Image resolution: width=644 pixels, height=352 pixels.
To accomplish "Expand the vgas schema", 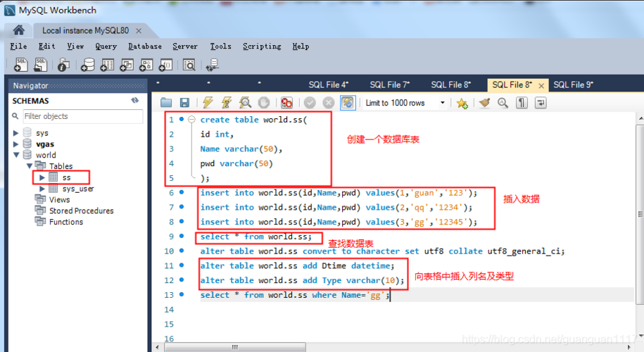I will click(15, 144).
